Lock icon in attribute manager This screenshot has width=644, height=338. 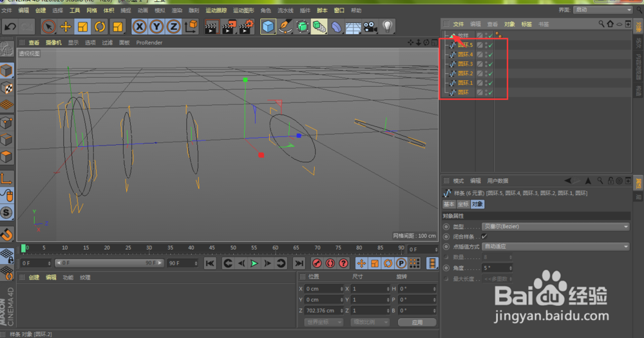tap(611, 181)
